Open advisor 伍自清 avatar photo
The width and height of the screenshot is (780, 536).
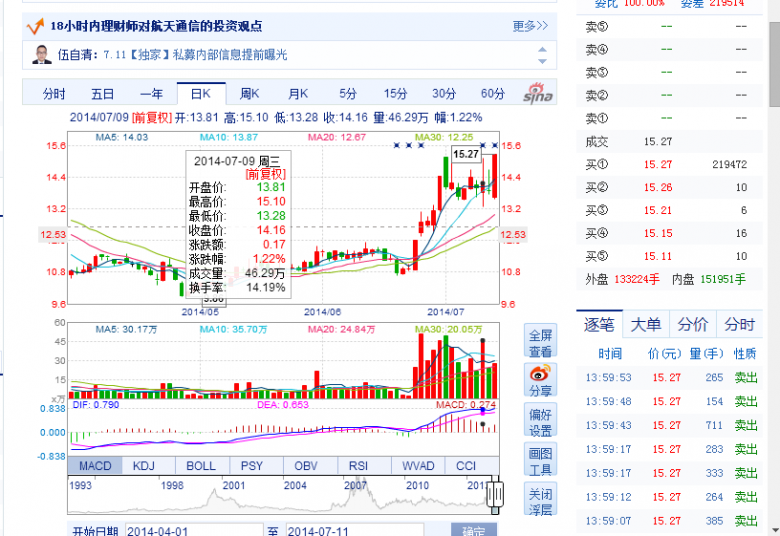[42, 54]
